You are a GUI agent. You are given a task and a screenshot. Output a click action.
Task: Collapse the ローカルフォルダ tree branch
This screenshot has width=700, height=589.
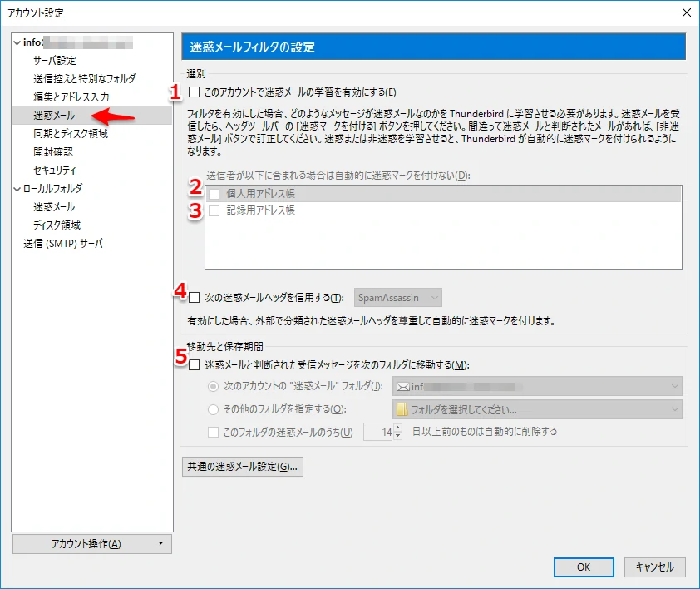pos(16,188)
